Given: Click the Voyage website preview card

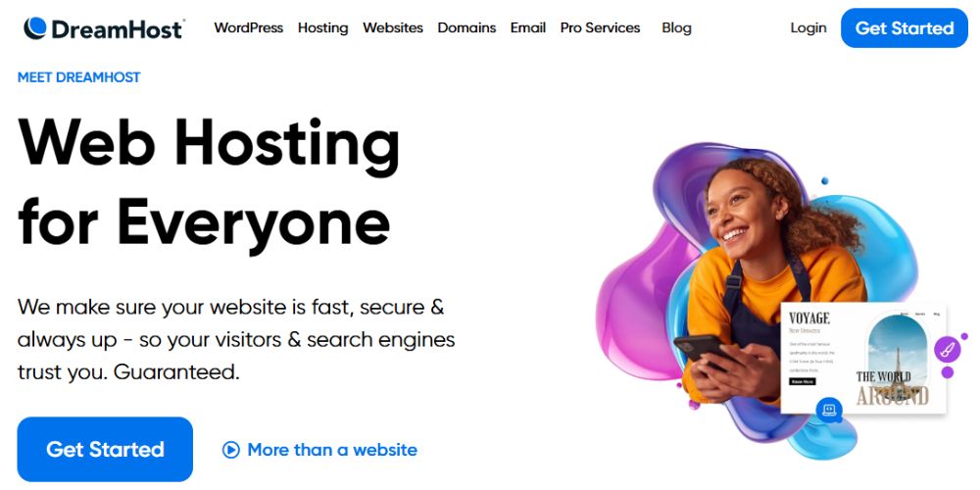Looking at the screenshot, I should tap(863, 358).
